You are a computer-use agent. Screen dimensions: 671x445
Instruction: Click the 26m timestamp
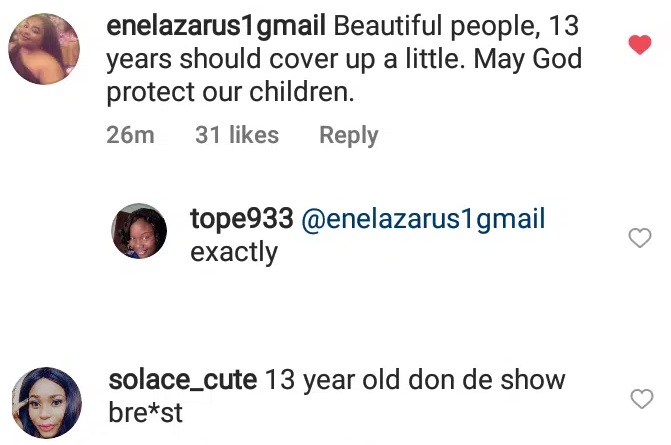coord(130,135)
